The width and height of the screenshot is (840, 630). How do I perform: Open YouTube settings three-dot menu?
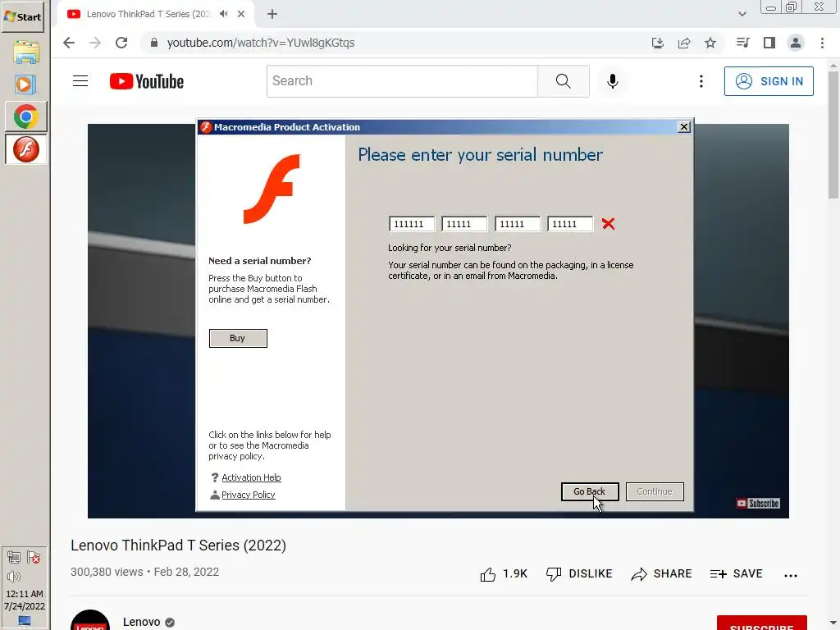(x=701, y=81)
